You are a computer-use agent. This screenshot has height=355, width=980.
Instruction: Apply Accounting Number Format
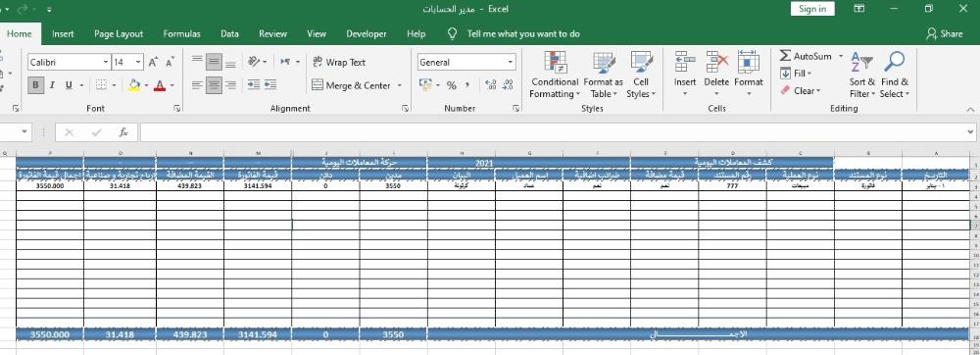pyautogui.click(x=425, y=85)
